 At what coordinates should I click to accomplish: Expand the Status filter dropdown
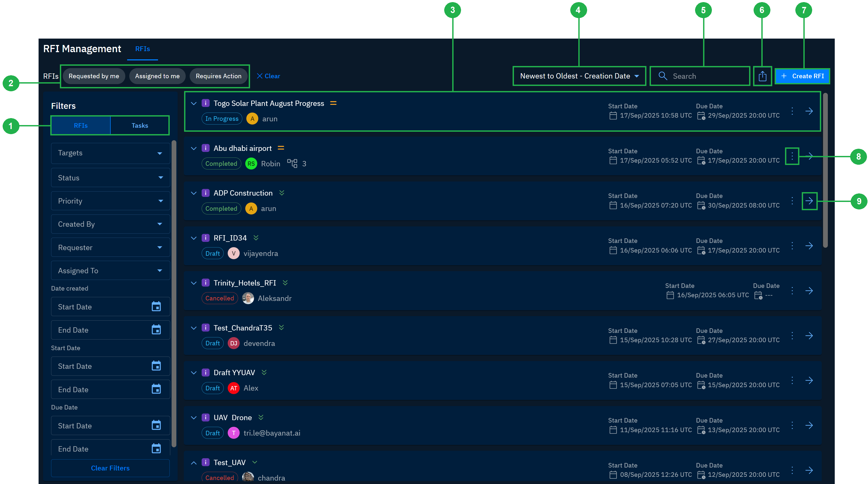point(110,178)
